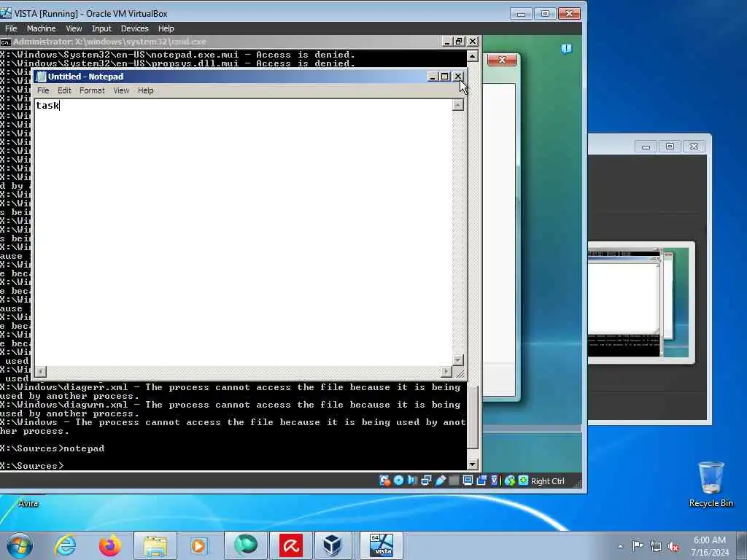Open Notepad's Format menu
747x560 pixels.
pyautogui.click(x=92, y=90)
